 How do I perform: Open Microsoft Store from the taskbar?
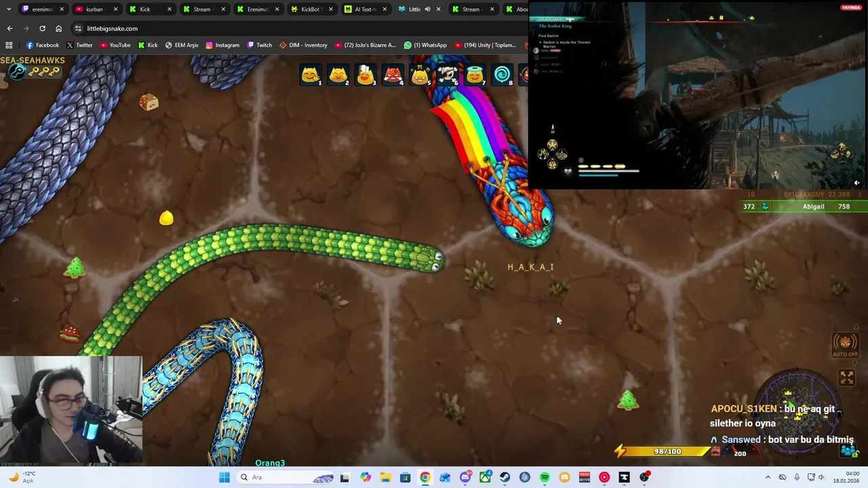click(405, 477)
